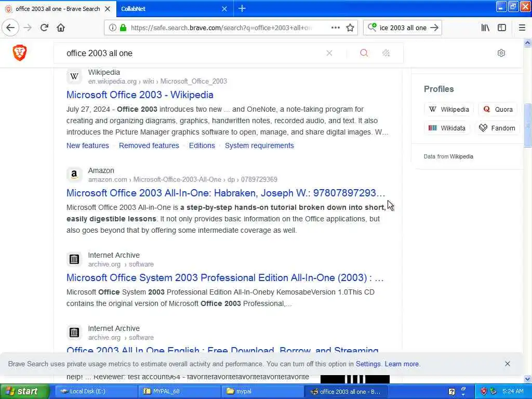Screen dimensions: 532x399
Task: Switch to the CollabNet tab
Action: click(x=170, y=9)
